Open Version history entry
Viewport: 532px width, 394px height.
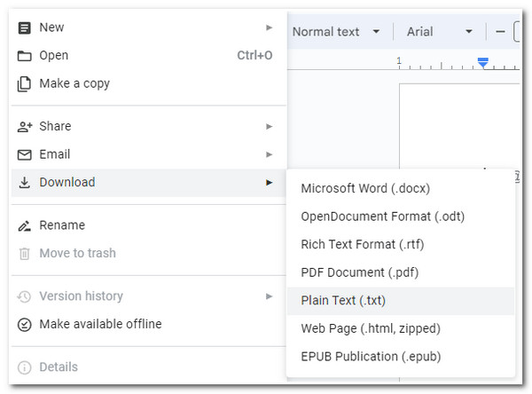click(149, 296)
